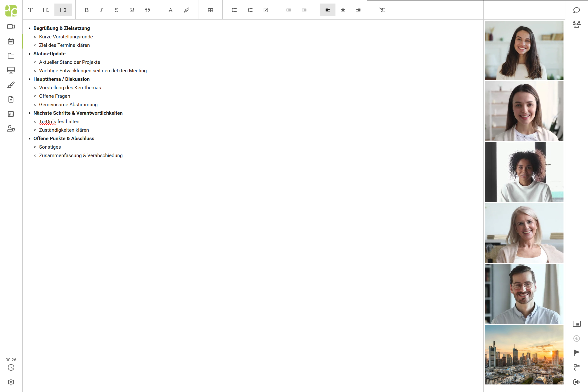The width and height of the screenshot is (588, 392).
Task: Open the highlight marker color tool
Action: coord(187,10)
